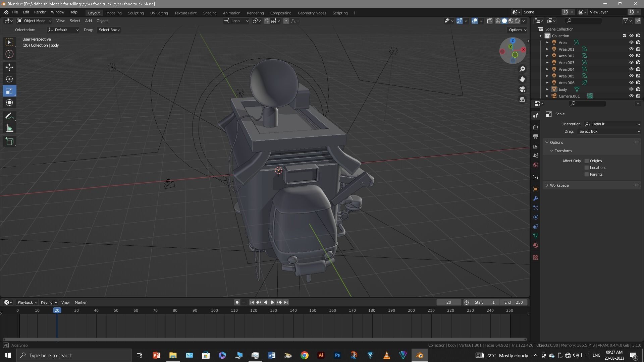This screenshot has height=362, width=644.
Task: Open the Render properties tab
Action: (536, 127)
